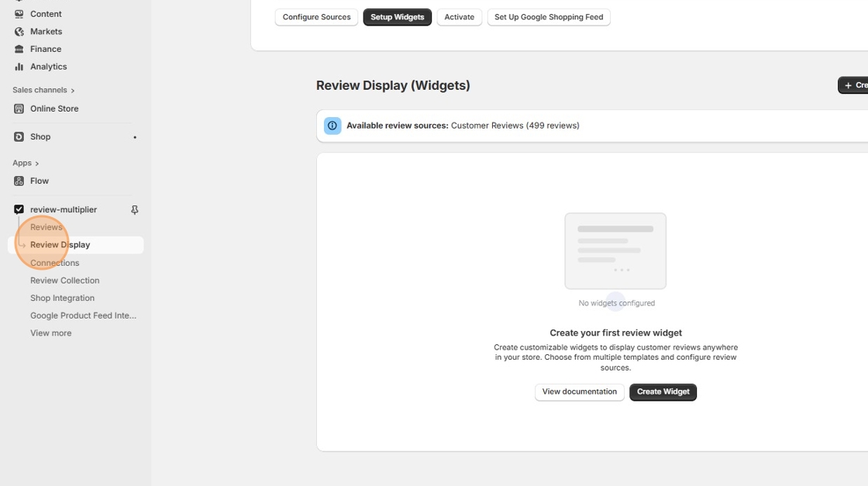Unpin the review-multiplier app
The image size is (868, 486).
134,209
